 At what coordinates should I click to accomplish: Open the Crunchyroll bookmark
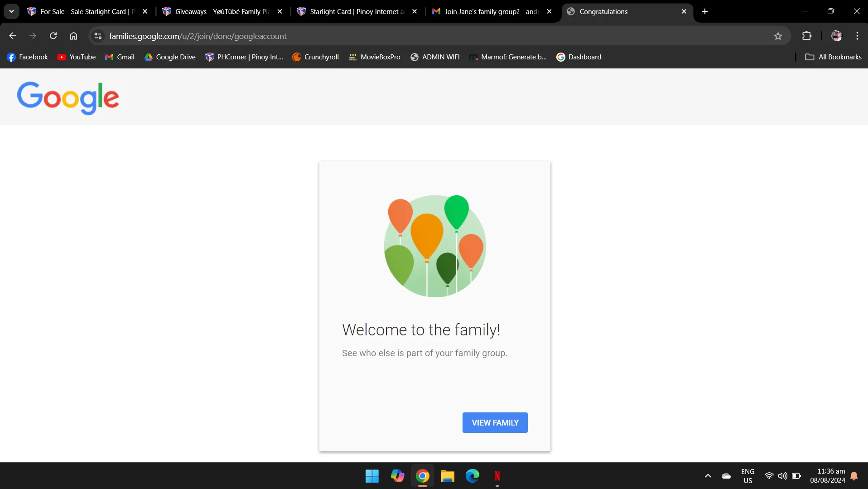[x=316, y=57]
